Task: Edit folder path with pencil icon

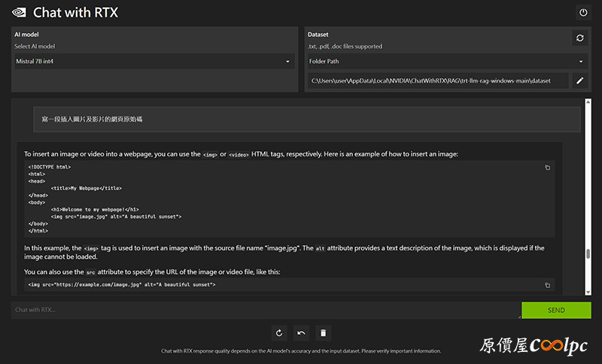Action: point(579,80)
